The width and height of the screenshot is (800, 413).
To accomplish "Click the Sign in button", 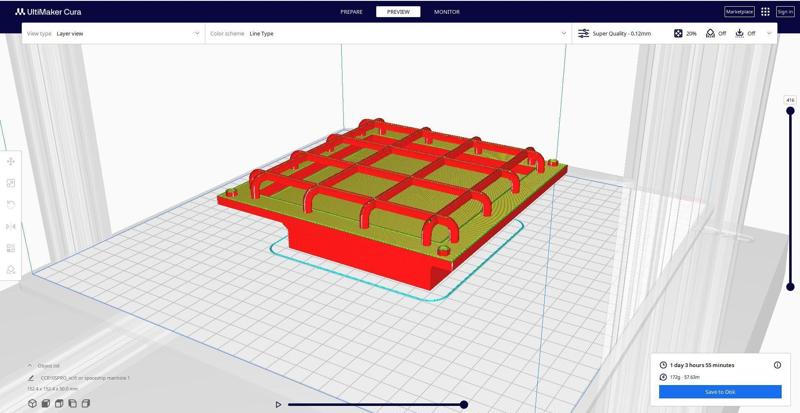I will [x=785, y=12].
